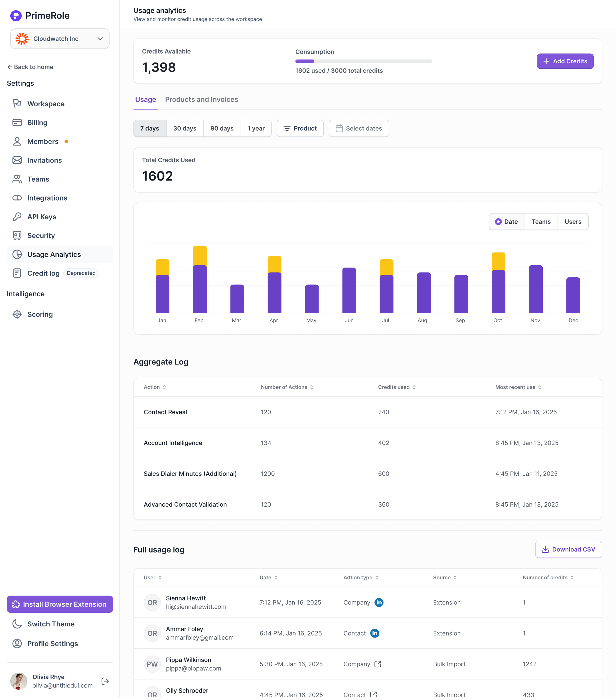The image size is (616, 700).
Task: Expand the Cloudwatch Inc workspace dropdown
Action: pos(60,39)
